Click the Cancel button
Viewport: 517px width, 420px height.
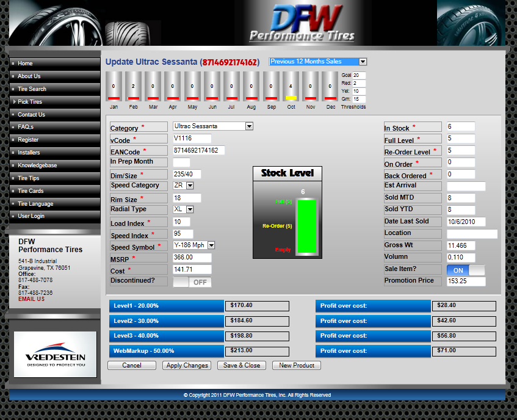click(132, 365)
